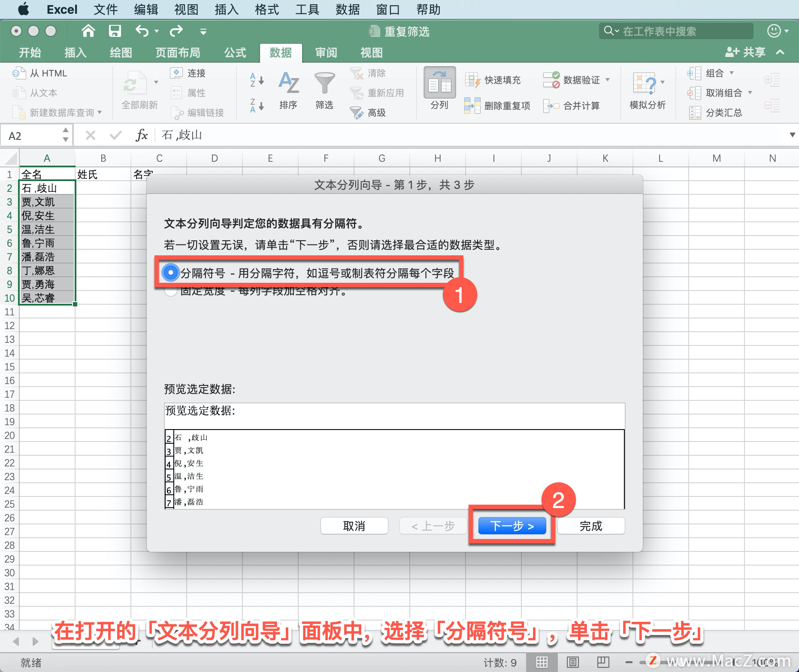This screenshot has width=799, height=672.
Task: Click the 在工作表中搜索 search field
Action: coord(676,31)
